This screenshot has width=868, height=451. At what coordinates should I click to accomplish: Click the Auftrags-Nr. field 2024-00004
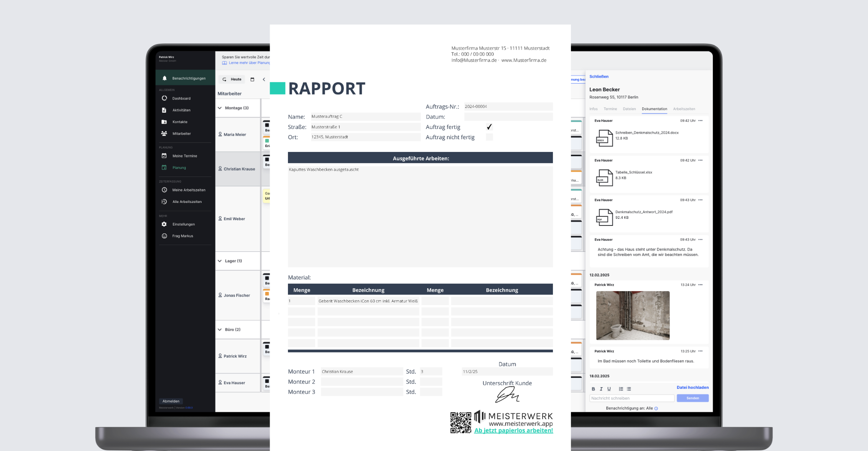(508, 106)
